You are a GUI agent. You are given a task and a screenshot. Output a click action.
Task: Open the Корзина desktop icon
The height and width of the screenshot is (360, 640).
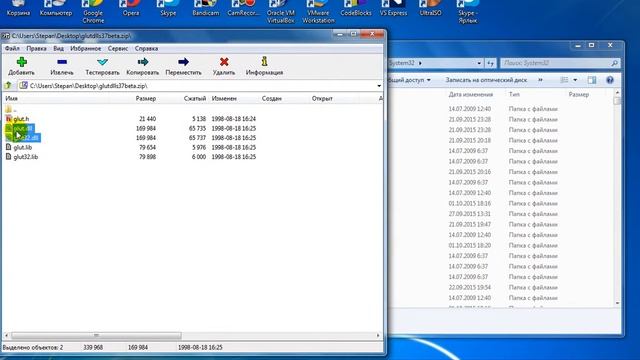click(x=18, y=8)
